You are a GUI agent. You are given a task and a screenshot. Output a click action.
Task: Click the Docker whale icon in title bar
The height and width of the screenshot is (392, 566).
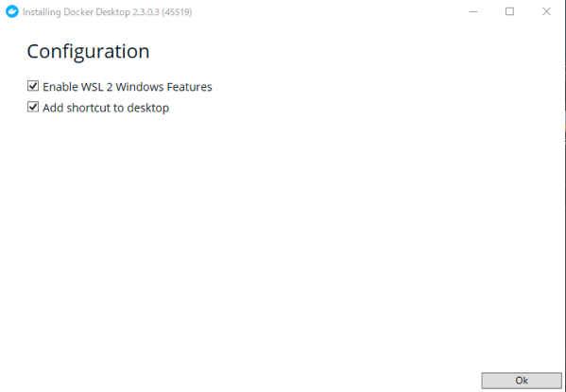(12, 12)
